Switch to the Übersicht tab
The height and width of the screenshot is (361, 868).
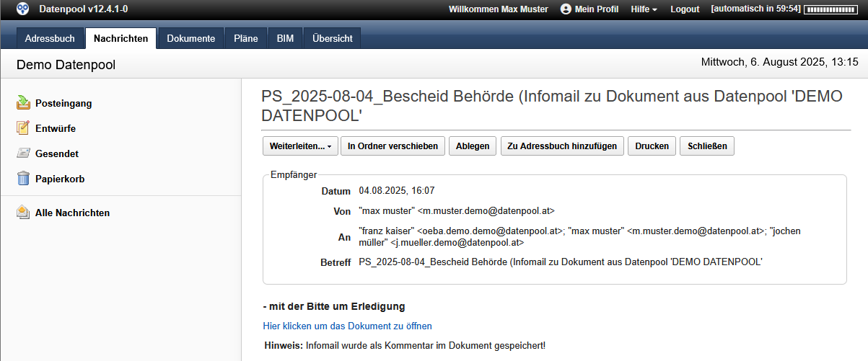[x=333, y=38]
